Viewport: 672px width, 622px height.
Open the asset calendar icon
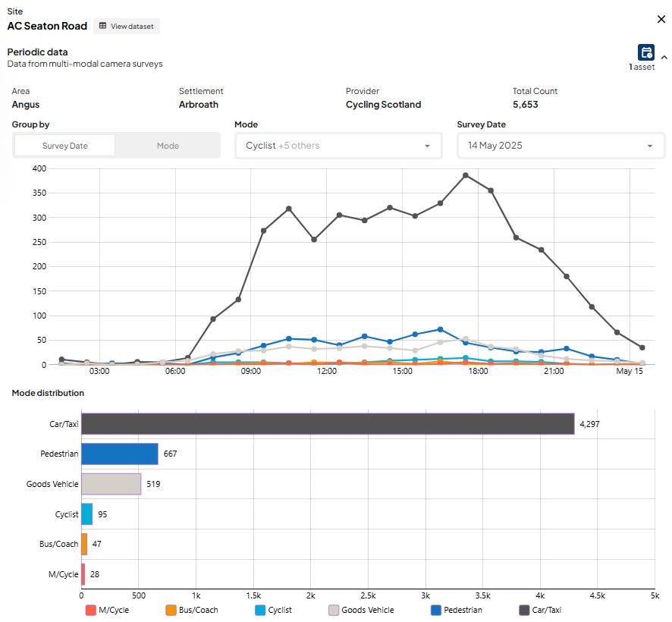[645, 53]
